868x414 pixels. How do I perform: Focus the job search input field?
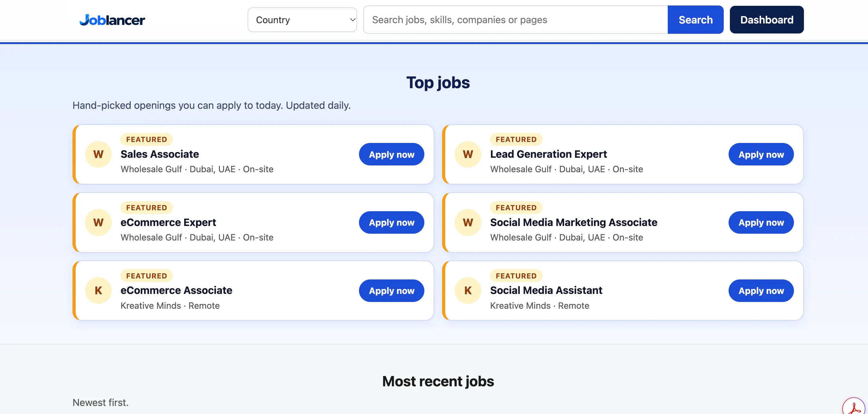click(x=515, y=20)
